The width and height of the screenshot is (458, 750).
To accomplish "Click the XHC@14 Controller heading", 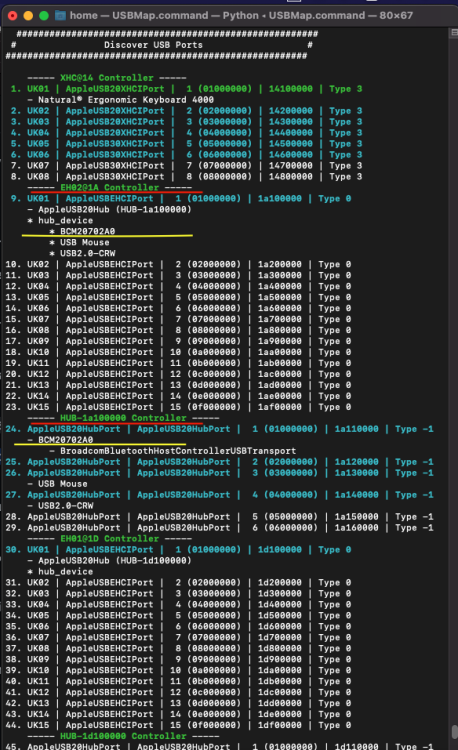I will [107, 78].
